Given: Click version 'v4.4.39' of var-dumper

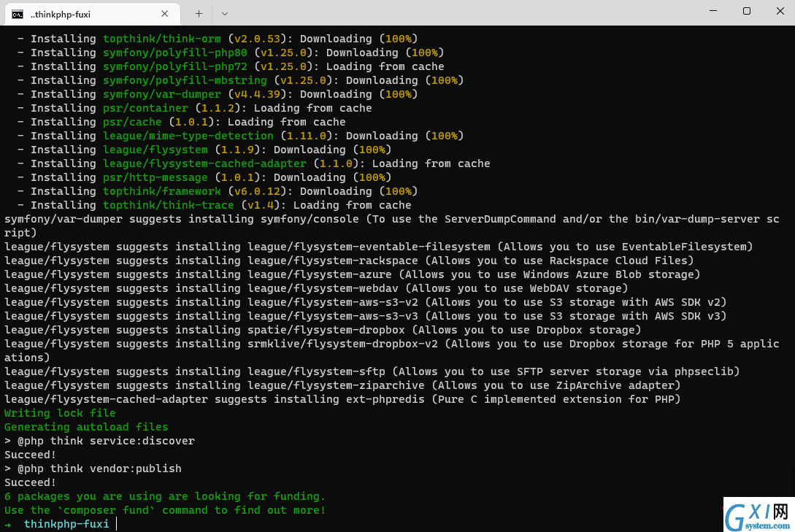Looking at the screenshot, I should [257, 93].
